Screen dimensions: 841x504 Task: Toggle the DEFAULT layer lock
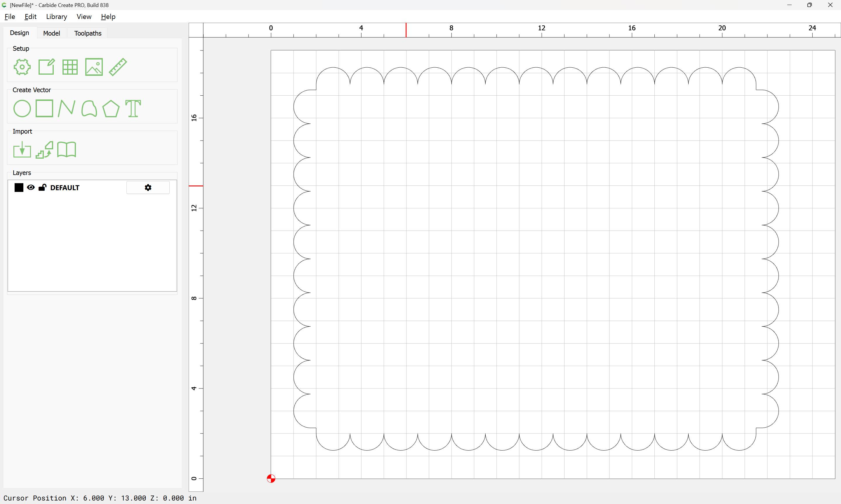pyautogui.click(x=42, y=188)
